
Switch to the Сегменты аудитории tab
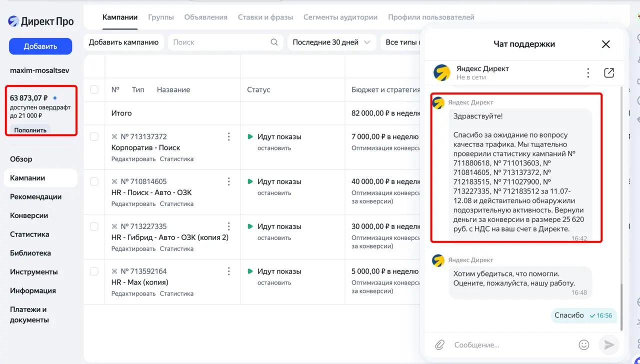340,17
